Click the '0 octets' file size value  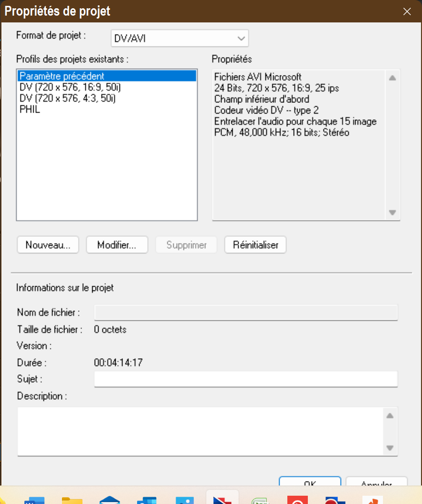pos(110,330)
